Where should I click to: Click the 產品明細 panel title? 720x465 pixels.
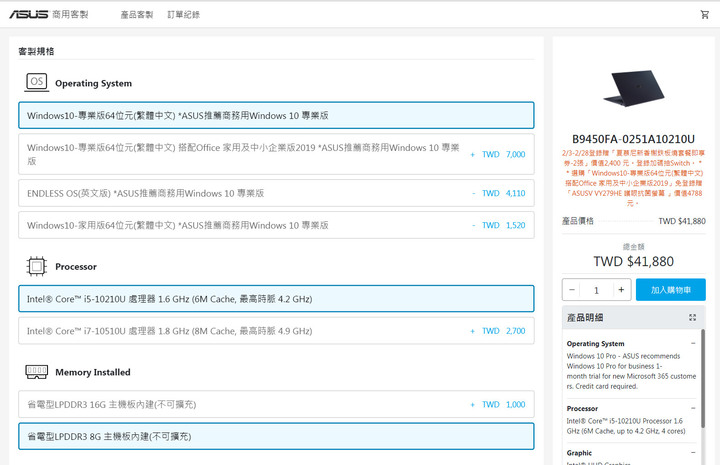tap(585, 318)
